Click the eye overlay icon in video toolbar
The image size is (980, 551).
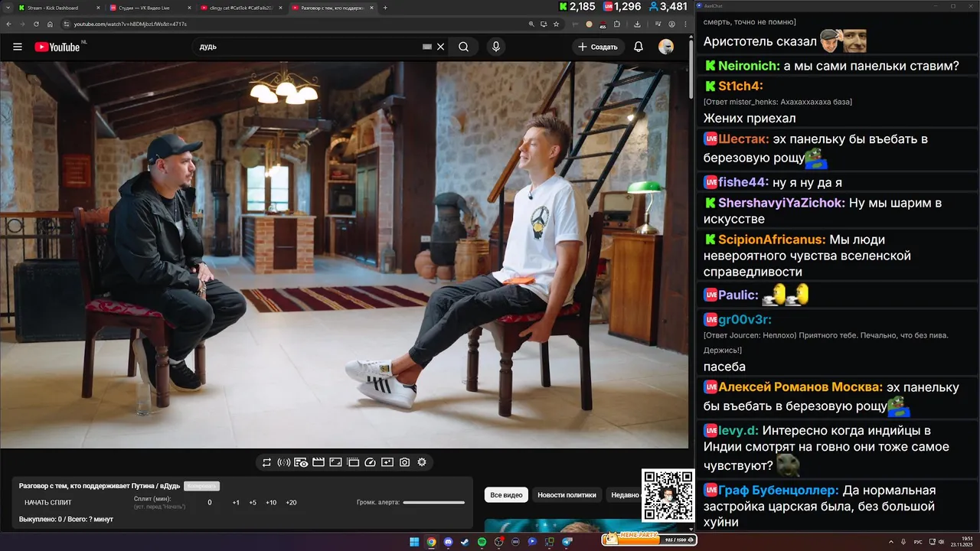point(301,462)
